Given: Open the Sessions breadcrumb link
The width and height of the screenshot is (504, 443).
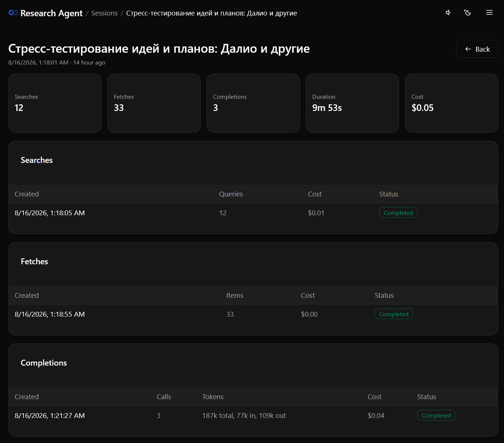Looking at the screenshot, I should (104, 13).
